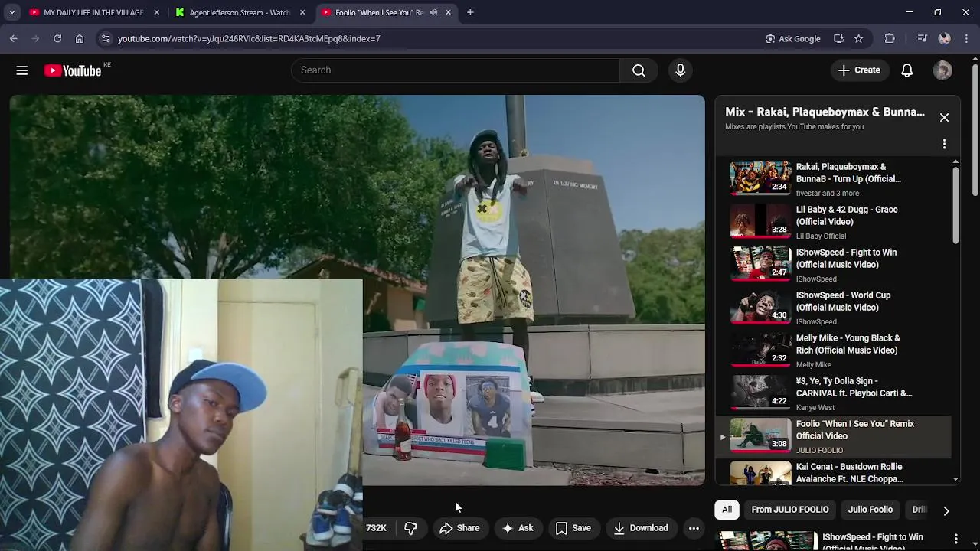980x551 pixels.
Task: Click the YouTube search input field
Action: click(456, 70)
